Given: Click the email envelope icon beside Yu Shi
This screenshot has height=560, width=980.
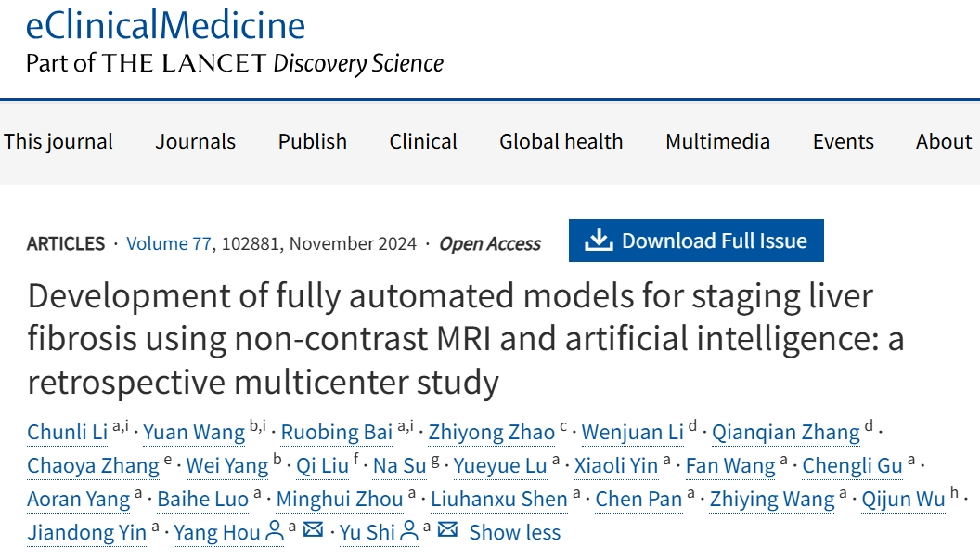Looking at the screenshot, I should coord(447,530).
